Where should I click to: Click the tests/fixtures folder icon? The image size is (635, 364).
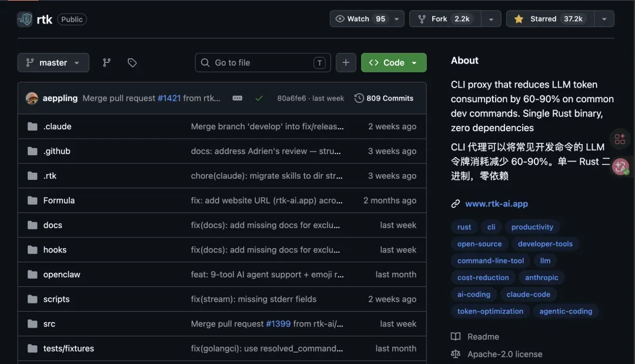32,349
